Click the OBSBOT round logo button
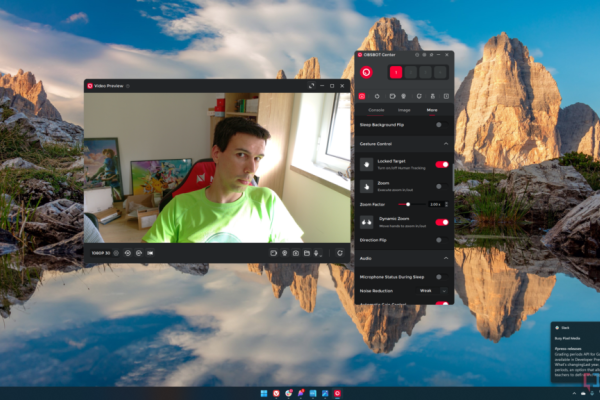600x400 pixels. click(366, 72)
